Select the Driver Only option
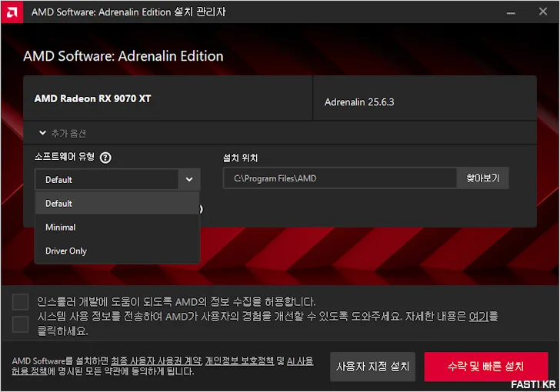Screen dimensions: 560x392 (117, 251)
